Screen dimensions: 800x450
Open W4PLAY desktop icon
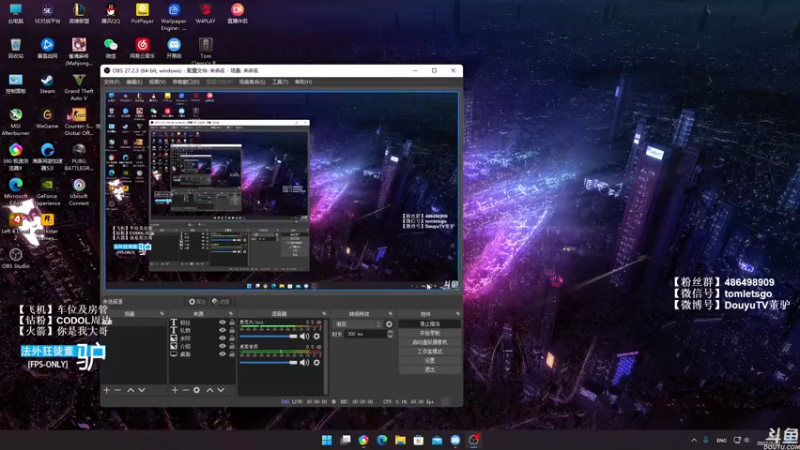205,14
